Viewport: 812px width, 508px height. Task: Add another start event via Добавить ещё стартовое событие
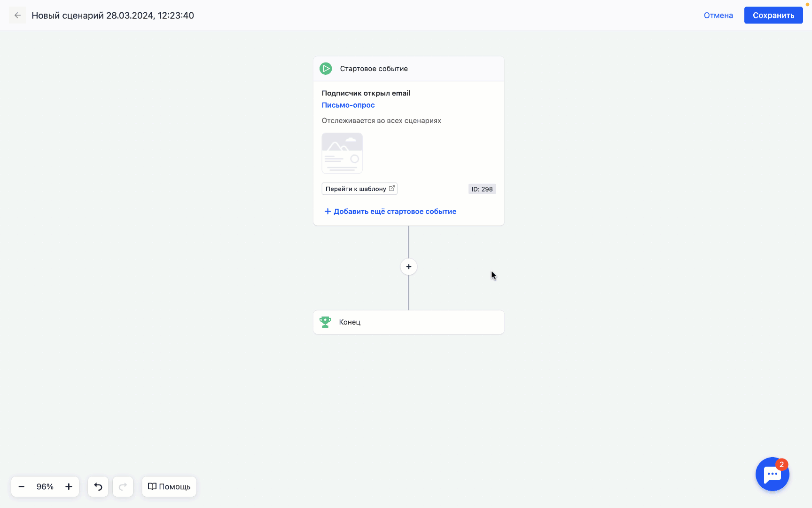click(x=395, y=211)
